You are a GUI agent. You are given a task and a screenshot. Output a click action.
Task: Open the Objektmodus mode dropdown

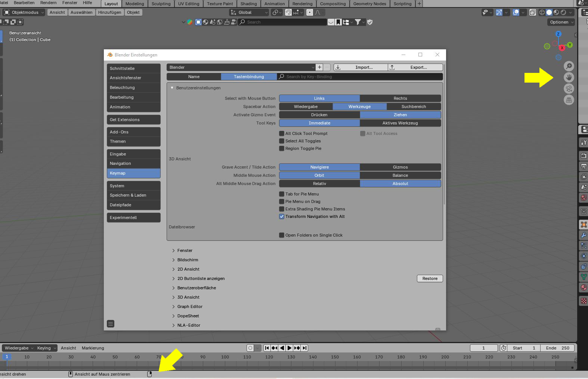click(x=24, y=12)
